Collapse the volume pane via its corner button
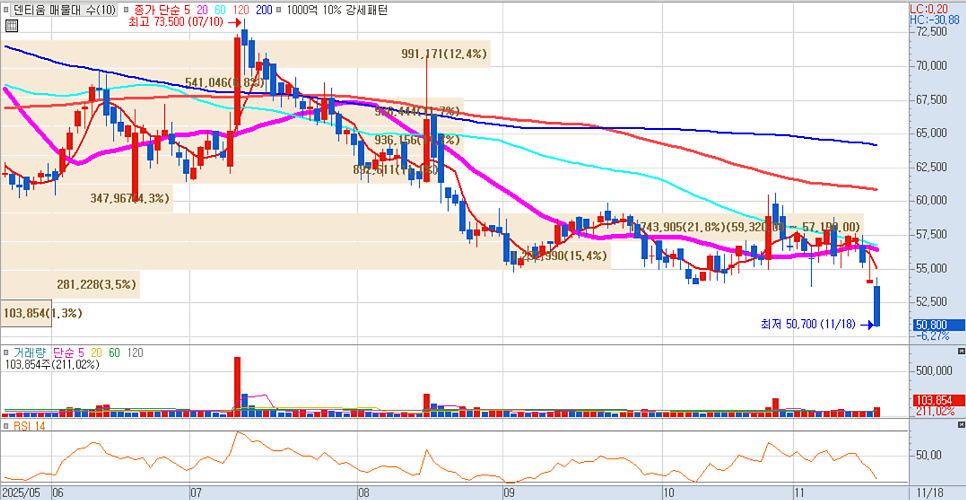Viewport: 966px width, 500px height. coord(961,351)
